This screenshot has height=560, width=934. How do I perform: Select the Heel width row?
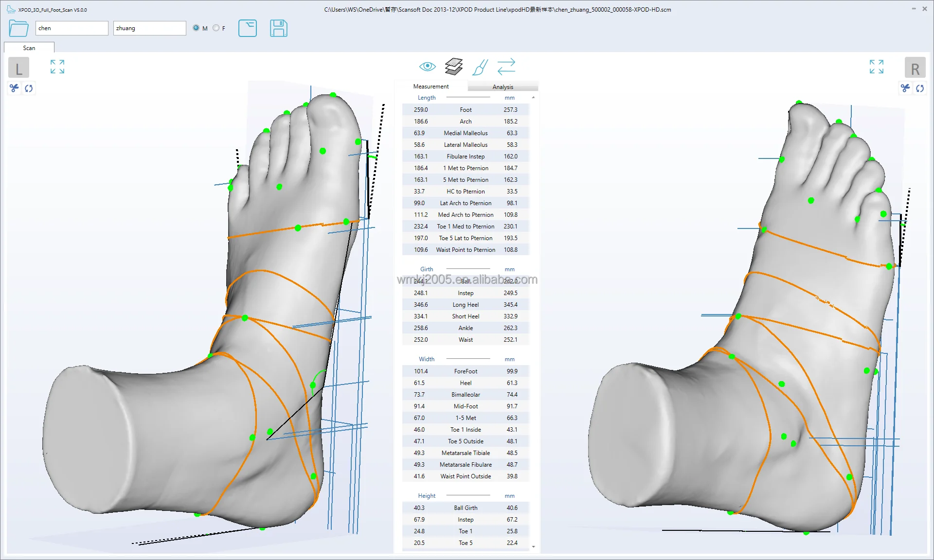(x=466, y=383)
